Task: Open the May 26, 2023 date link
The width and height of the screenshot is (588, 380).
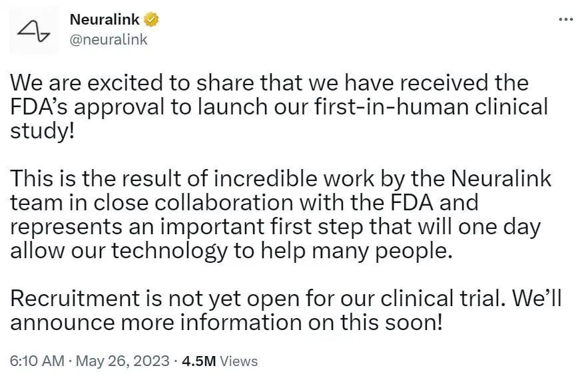Action: click(123, 361)
